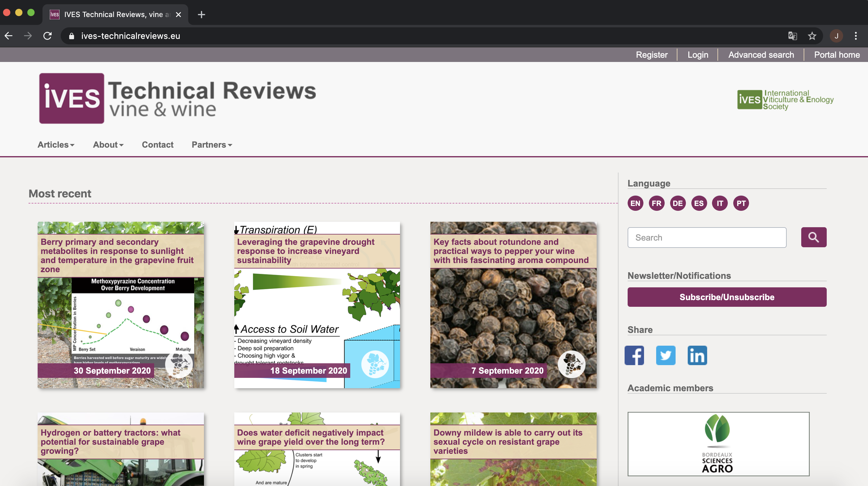Viewport: 868px width, 486px height.
Task: Open Google Translate icon in address bar
Action: click(x=792, y=36)
